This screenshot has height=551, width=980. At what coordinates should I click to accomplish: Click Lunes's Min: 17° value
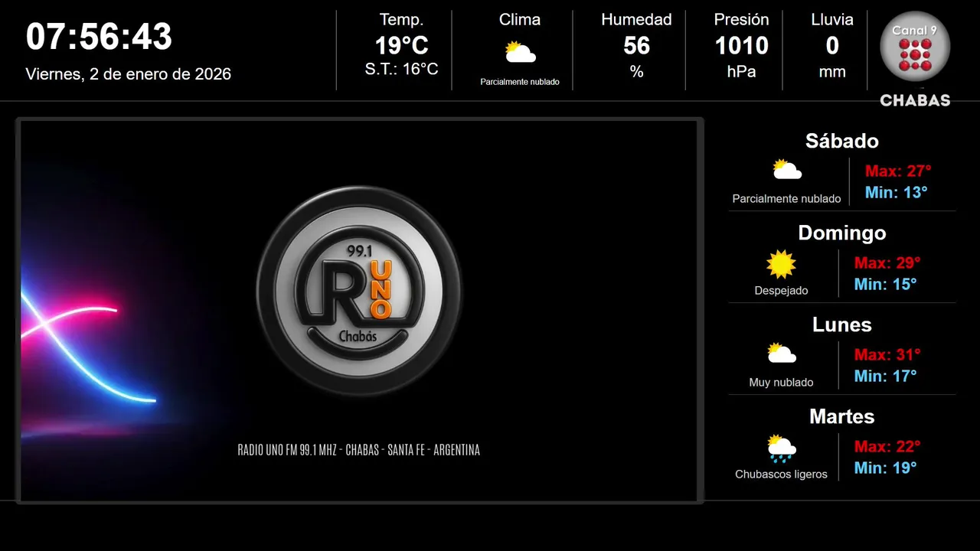pos(885,377)
